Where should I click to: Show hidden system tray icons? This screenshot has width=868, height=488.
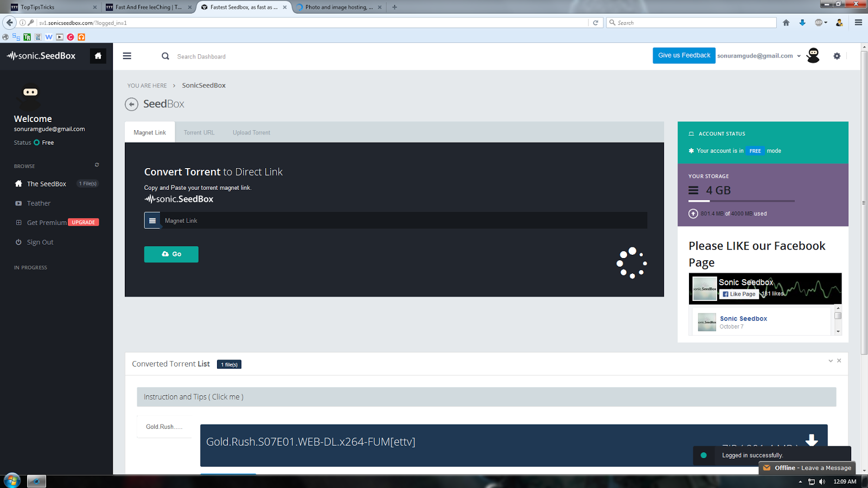pos(800,481)
